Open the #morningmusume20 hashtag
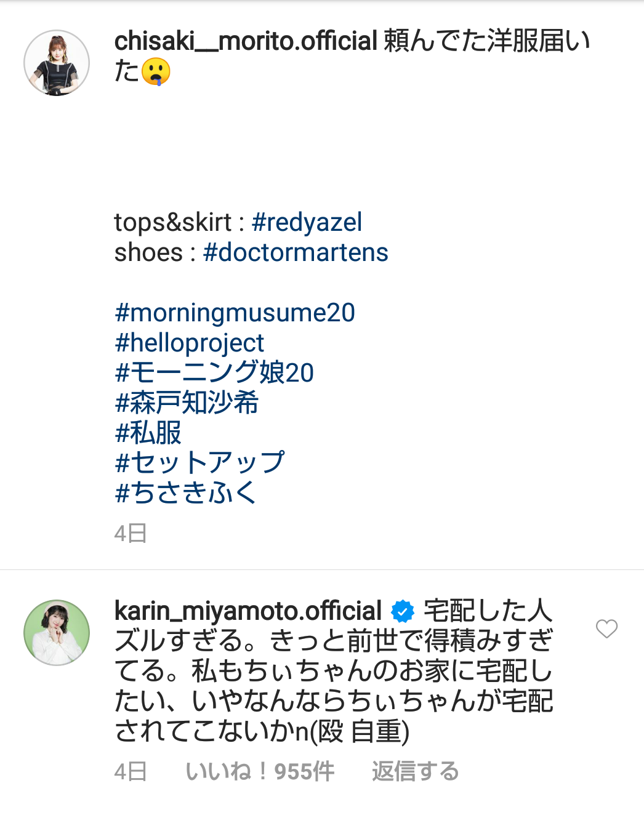644x815 pixels. [x=235, y=313]
